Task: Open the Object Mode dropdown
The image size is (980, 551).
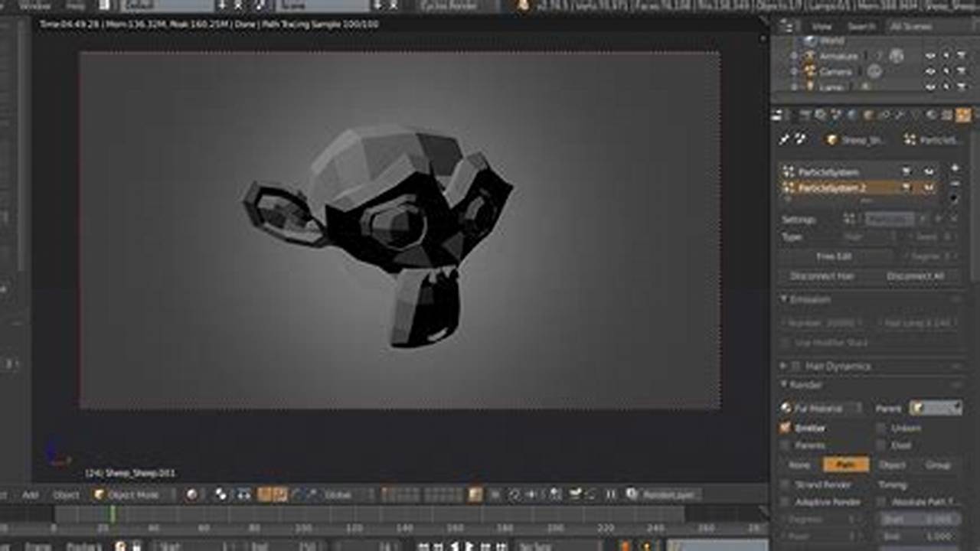Action: point(132,494)
